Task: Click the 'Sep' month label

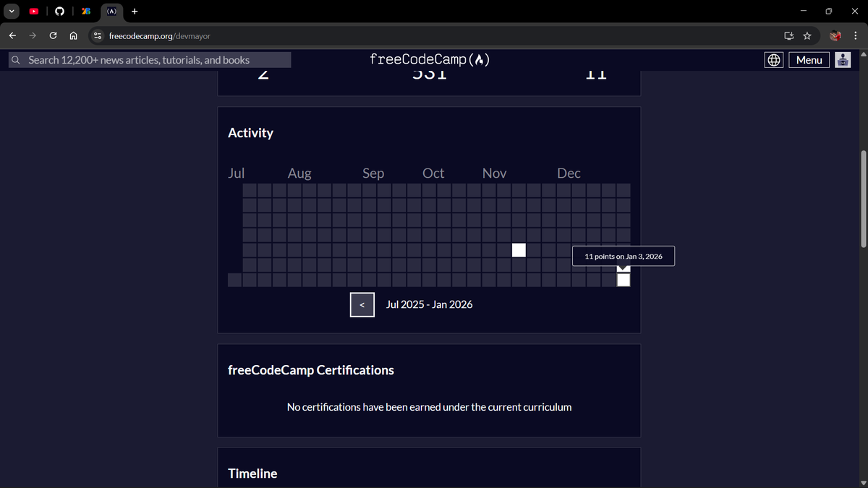Action: [x=373, y=174]
